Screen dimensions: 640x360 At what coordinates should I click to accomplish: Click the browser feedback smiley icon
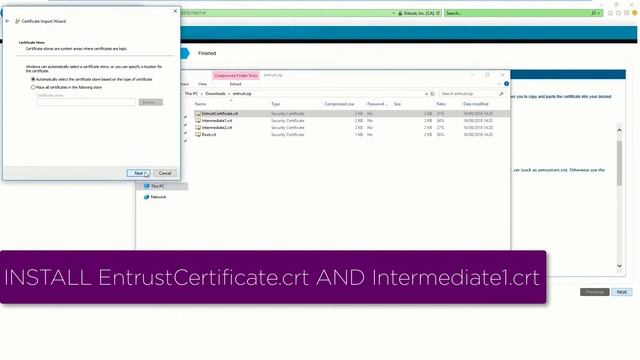tap(635, 13)
